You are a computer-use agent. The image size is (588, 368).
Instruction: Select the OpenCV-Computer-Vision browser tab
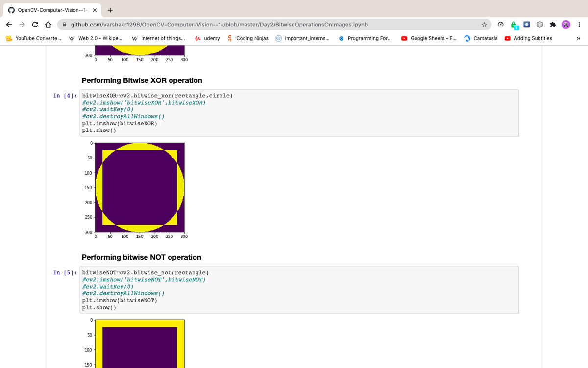(49, 9)
